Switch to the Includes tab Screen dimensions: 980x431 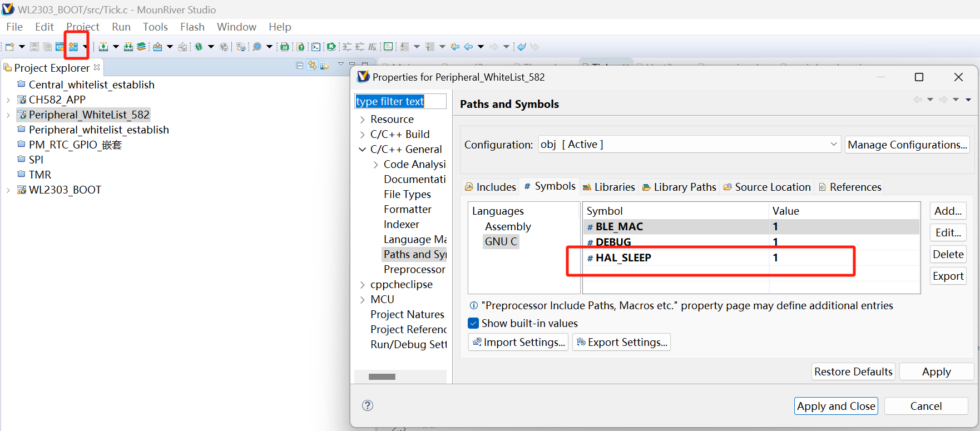[x=491, y=187]
